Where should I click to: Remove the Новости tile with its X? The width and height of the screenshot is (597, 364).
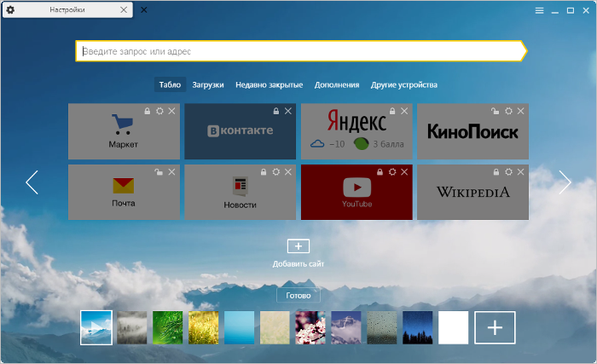point(288,172)
